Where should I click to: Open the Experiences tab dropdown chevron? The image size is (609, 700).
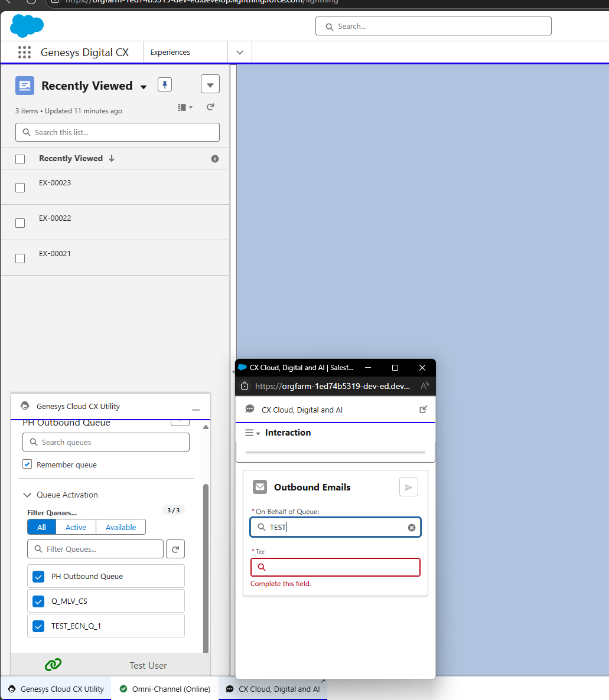(240, 52)
